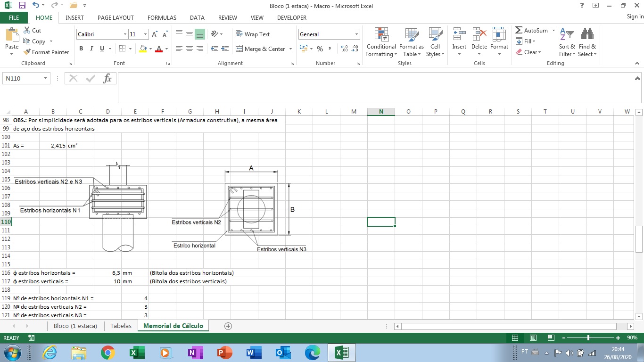The image size is (644, 362).
Task: Decrease the font size
Action: pos(165,34)
